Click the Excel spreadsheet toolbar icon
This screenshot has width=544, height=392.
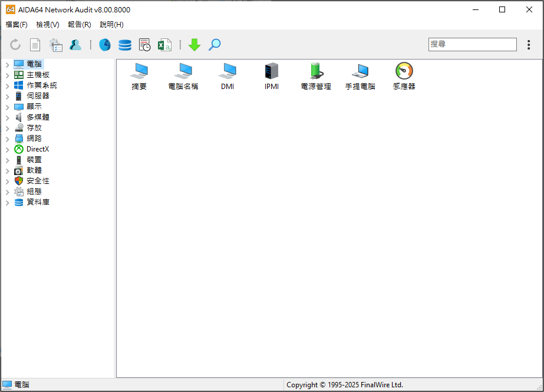point(164,45)
